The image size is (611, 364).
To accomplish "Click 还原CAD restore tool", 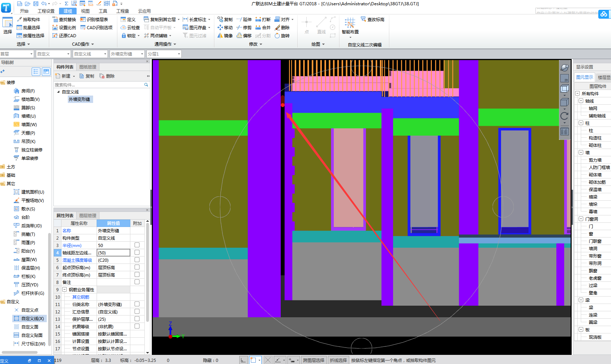I will pyautogui.click(x=64, y=35).
